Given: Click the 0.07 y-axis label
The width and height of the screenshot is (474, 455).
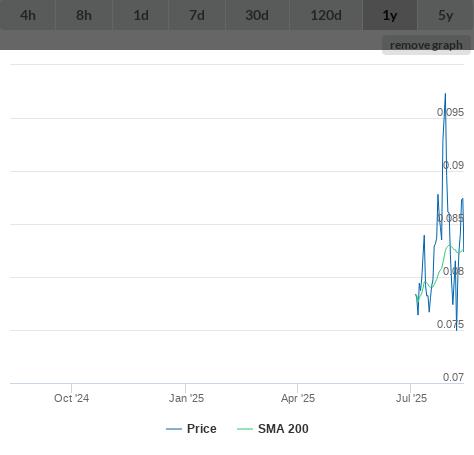Looking at the screenshot, I should [453, 377].
